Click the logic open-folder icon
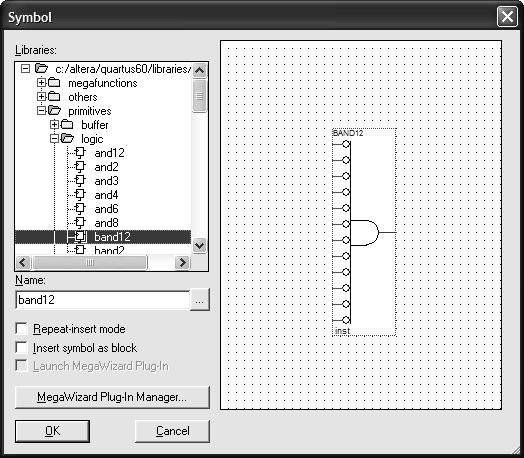 68,138
